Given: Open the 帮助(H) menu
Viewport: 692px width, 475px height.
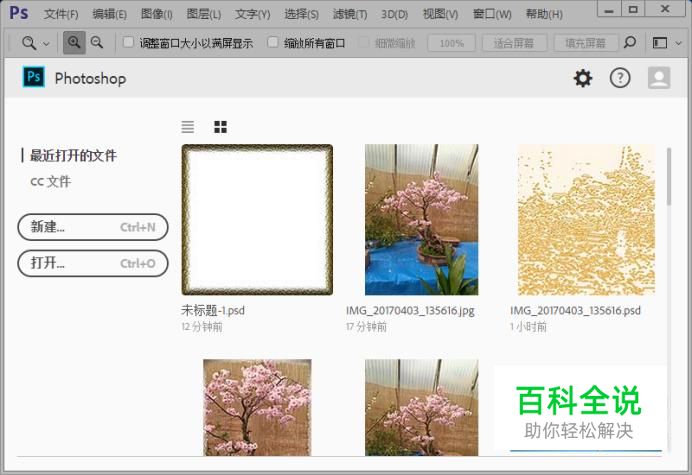Looking at the screenshot, I should (544, 14).
